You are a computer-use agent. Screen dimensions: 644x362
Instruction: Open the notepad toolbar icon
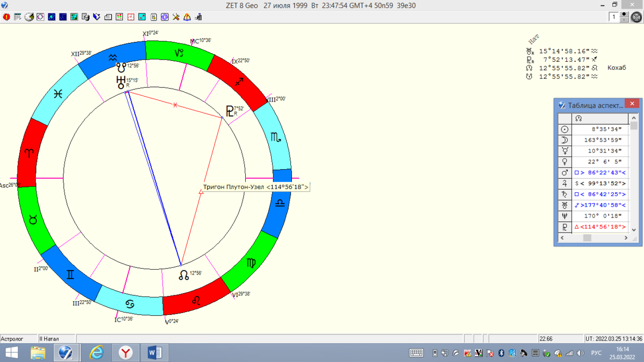153,17
